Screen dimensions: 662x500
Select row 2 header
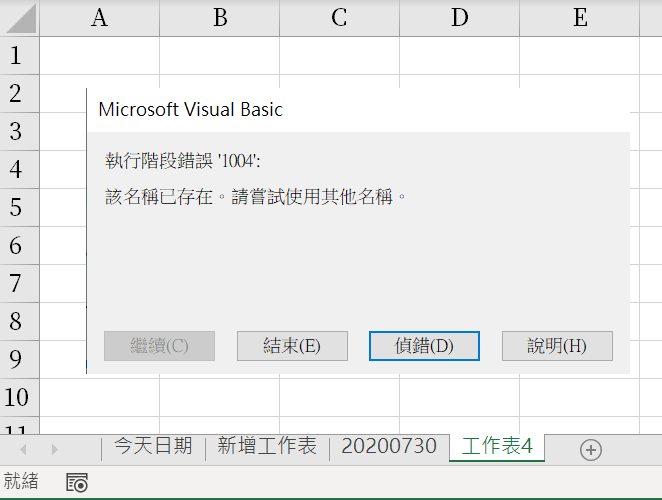click(x=19, y=94)
